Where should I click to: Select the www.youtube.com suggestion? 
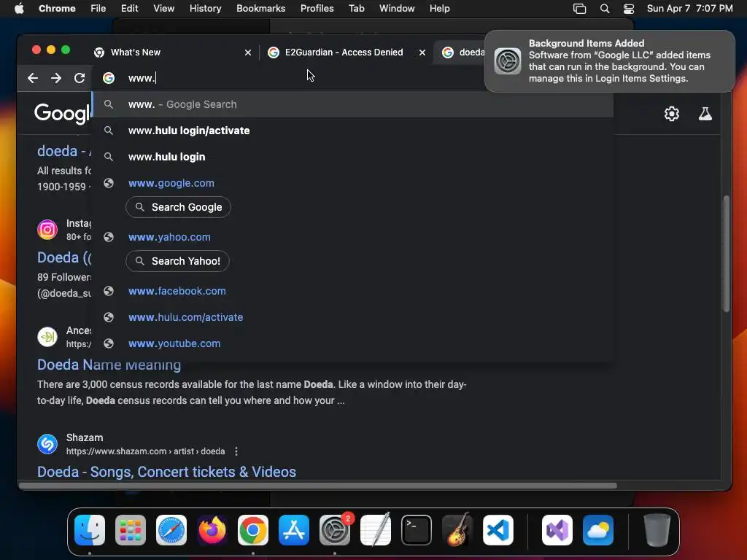(x=352, y=343)
